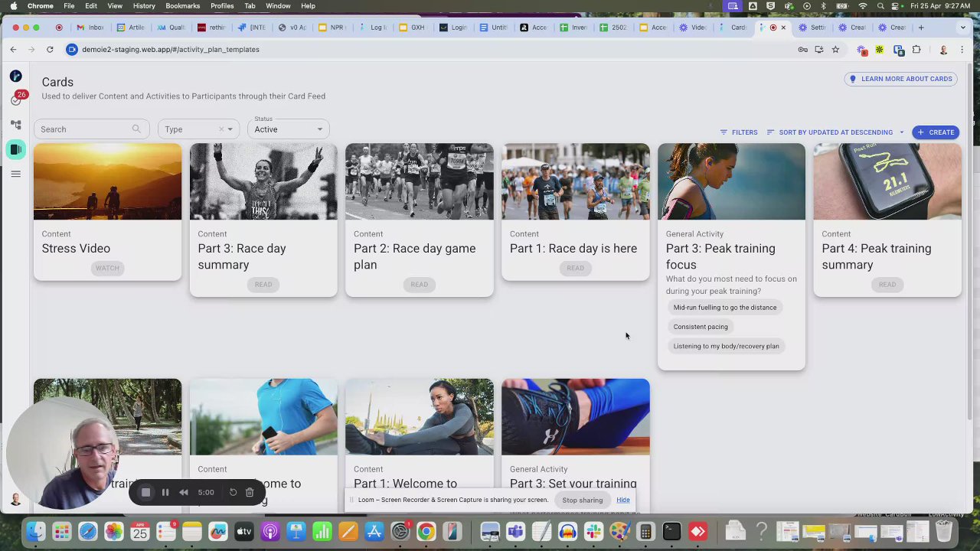This screenshot has width=980, height=551.
Task: Go back to the previous page
Action: pos(13,50)
